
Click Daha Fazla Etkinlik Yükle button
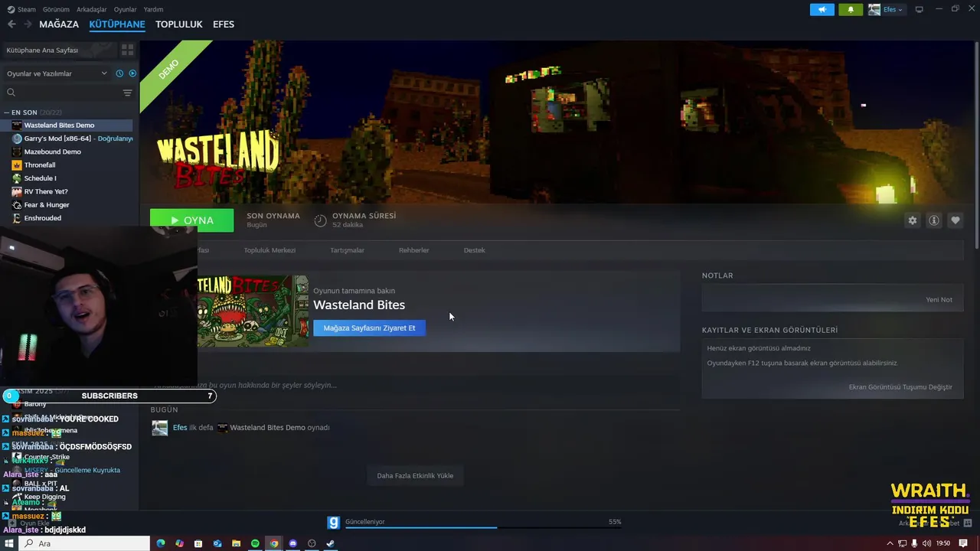(x=415, y=476)
